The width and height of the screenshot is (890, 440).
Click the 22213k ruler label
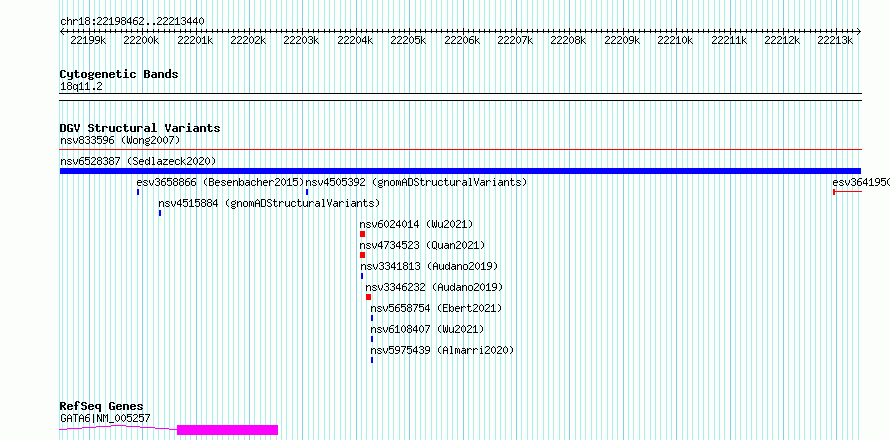pos(836,40)
